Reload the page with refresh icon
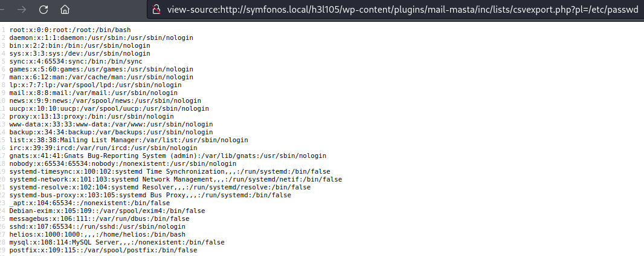 [43, 10]
